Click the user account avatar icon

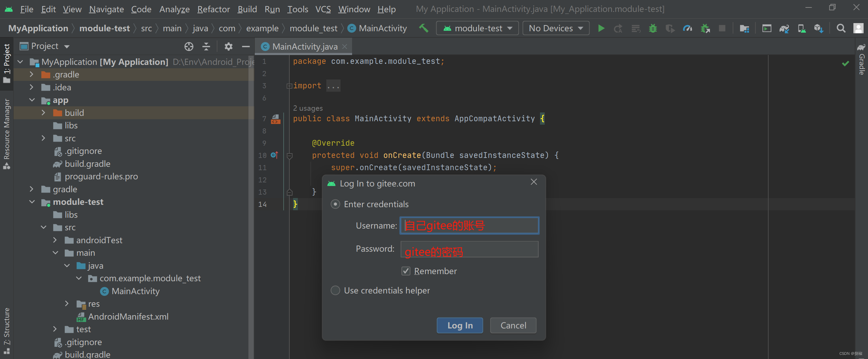[x=858, y=28]
